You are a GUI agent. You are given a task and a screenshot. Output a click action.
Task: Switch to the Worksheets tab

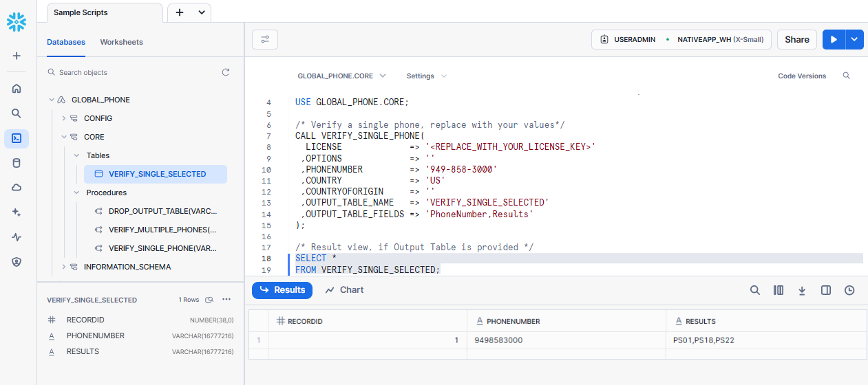(x=121, y=42)
